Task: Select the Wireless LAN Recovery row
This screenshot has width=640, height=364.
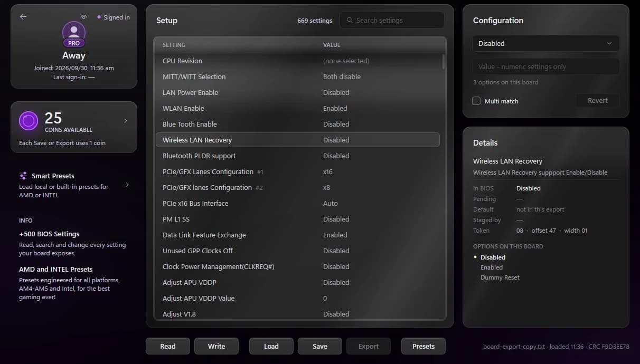Action: [298, 140]
